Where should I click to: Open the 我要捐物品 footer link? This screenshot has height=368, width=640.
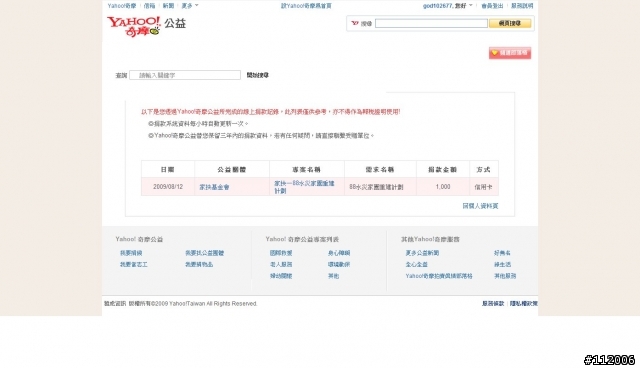click(x=199, y=264)
